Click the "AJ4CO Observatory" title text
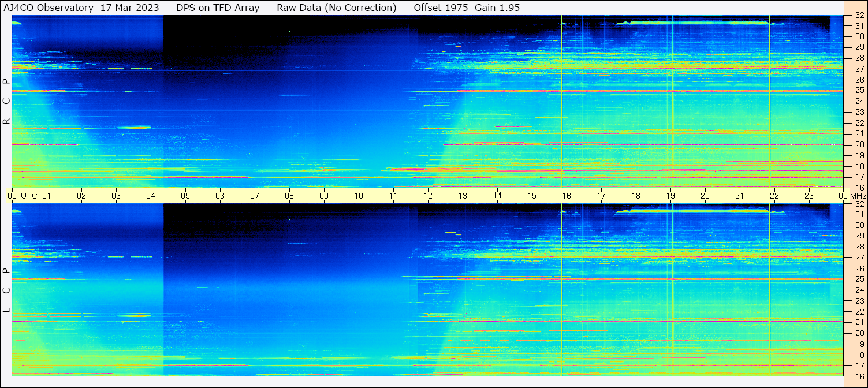The image size is (868, 388). (x=49, y=8)
